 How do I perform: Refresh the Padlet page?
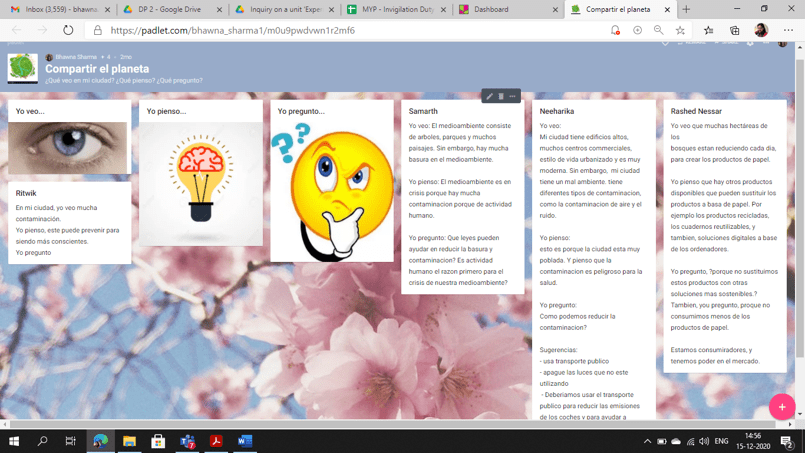(x=68, y=30)
